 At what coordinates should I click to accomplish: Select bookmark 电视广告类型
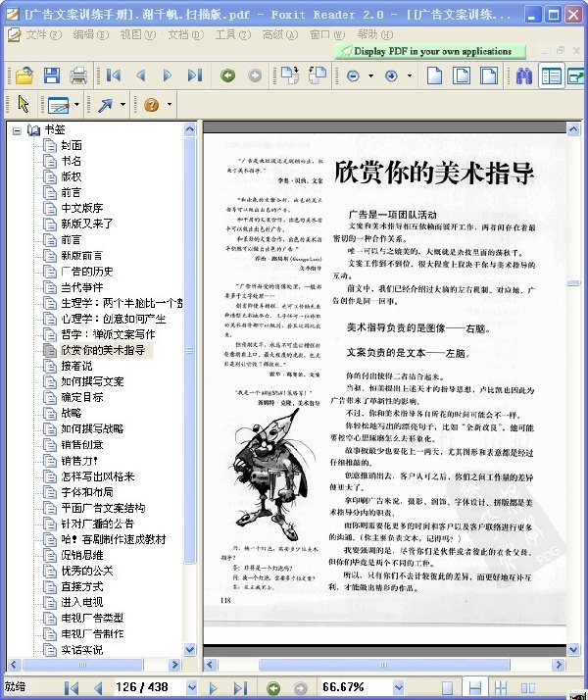tap(92, 618)
